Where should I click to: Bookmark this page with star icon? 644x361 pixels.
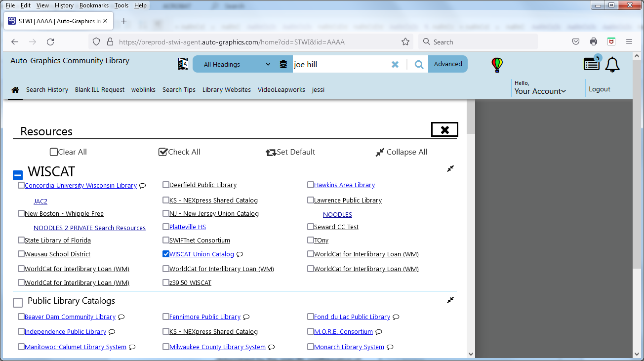point(405,42)
